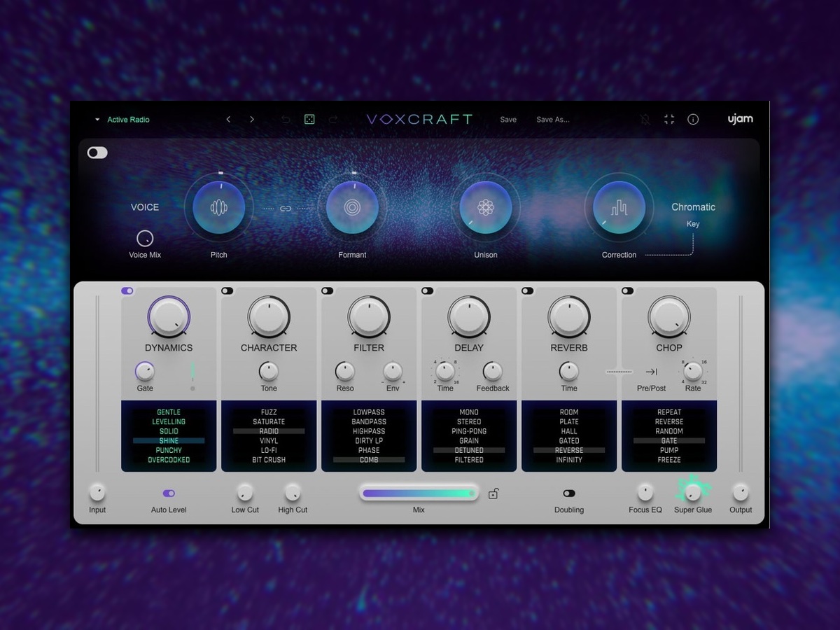Toggle the Doubling switch
The image size is (840, 630).
pos(569,493)
